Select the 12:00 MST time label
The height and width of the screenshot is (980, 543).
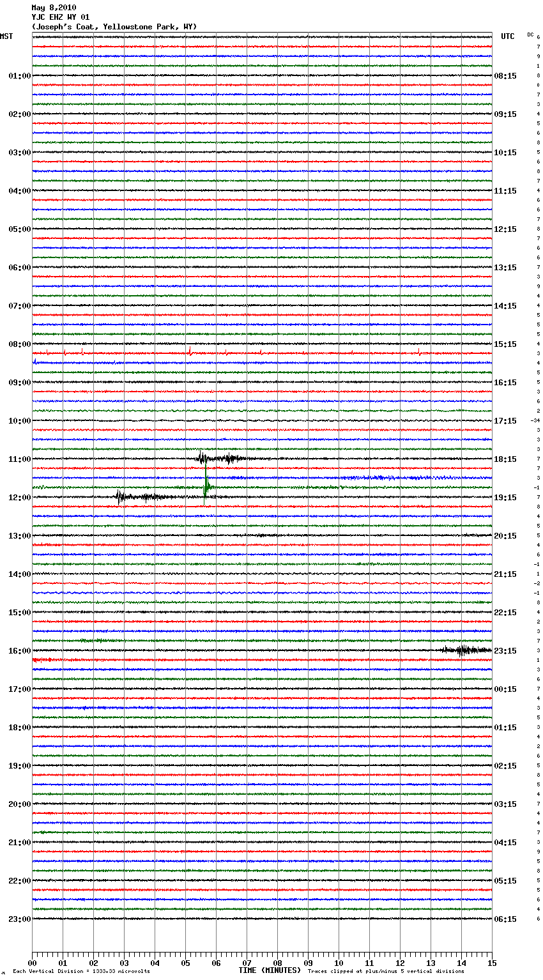(x=20, y=498)
